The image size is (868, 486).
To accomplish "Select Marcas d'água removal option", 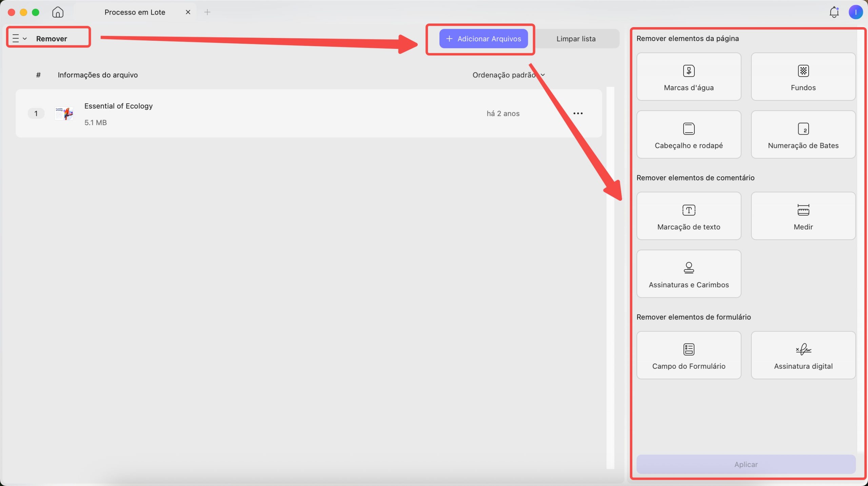I will pos(689,77).
